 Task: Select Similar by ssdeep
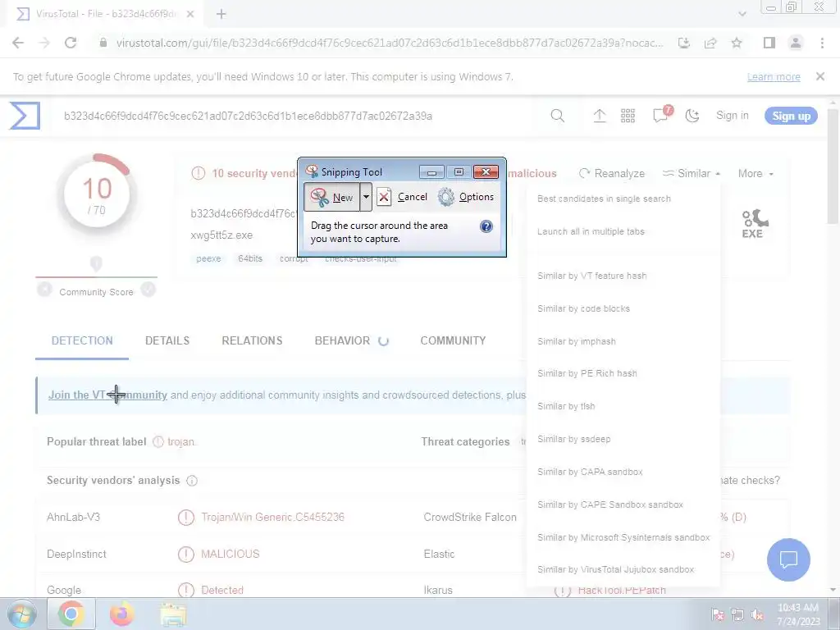tap(573, 439)
